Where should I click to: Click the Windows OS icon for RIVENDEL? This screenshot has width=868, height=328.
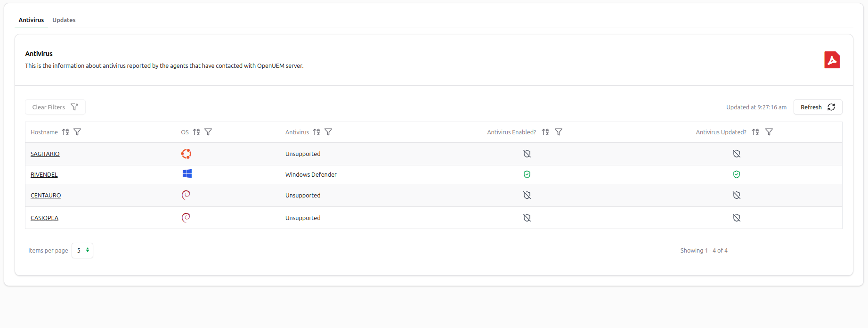tap(187, 174)
